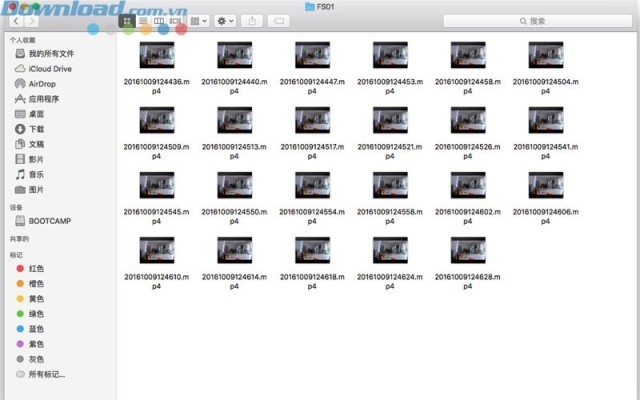The width and height of the screenshot is (640, 400).
Task: Select 应用程序 (Applications) in the sidebar
Action: click(x=43, y=99)
